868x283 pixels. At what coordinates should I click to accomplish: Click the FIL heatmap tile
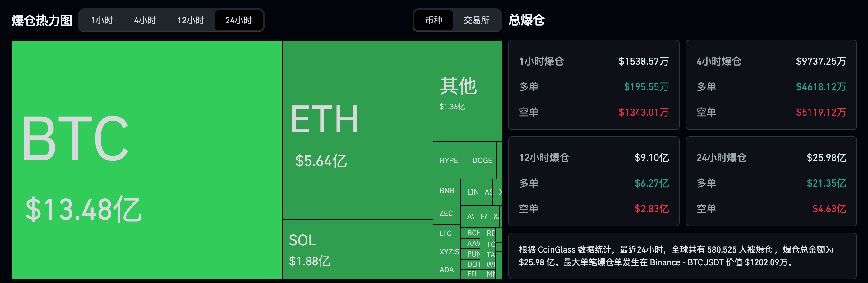[470, 274]
